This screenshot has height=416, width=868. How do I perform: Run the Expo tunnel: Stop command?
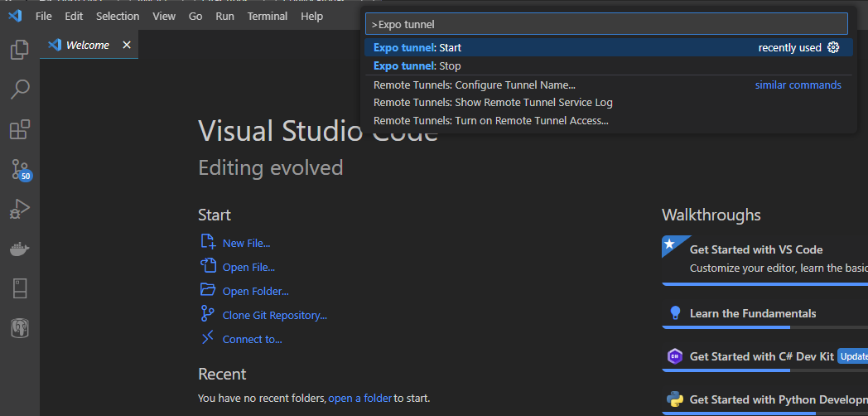[609, 66]
